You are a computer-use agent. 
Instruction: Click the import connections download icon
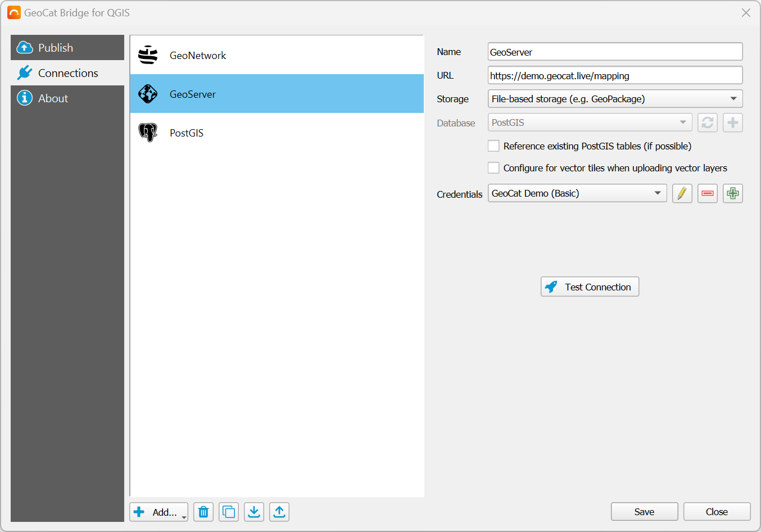click(x=254, y=512)
